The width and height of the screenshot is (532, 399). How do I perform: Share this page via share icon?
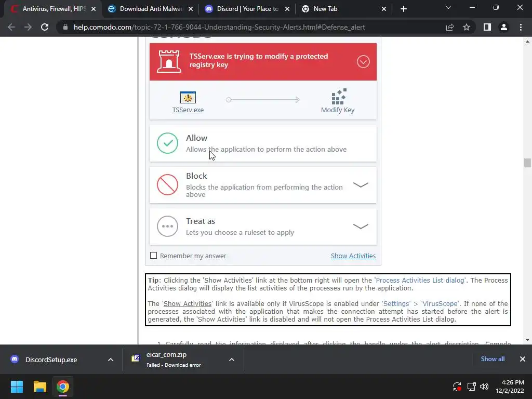pos(450,27)
